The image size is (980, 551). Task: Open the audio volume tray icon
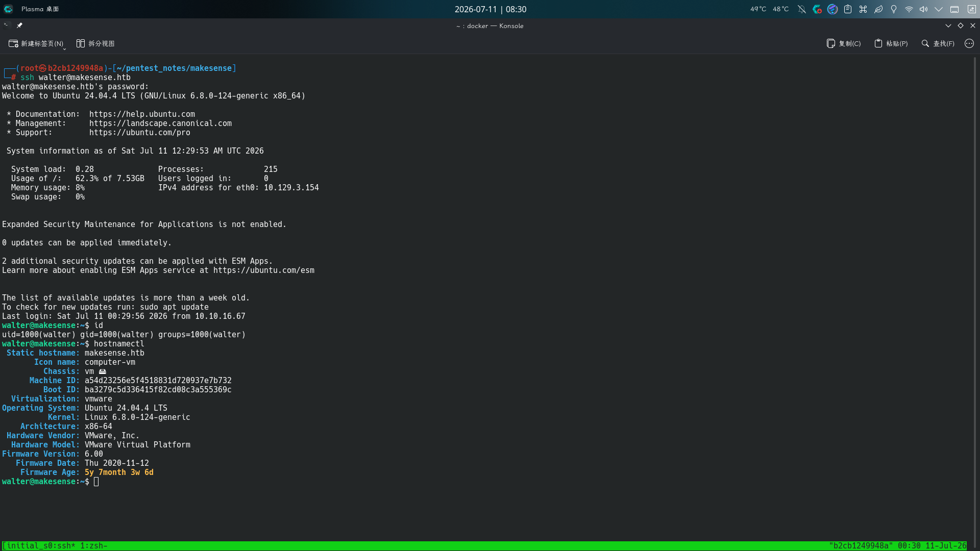pyautogui.click(x=924, y=9)
